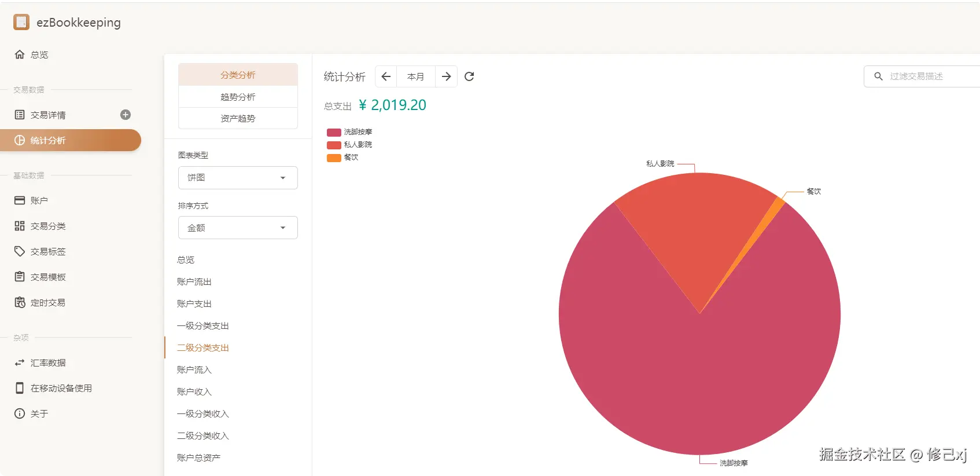Click the grid icon beside 交易分类

point(20,226)
